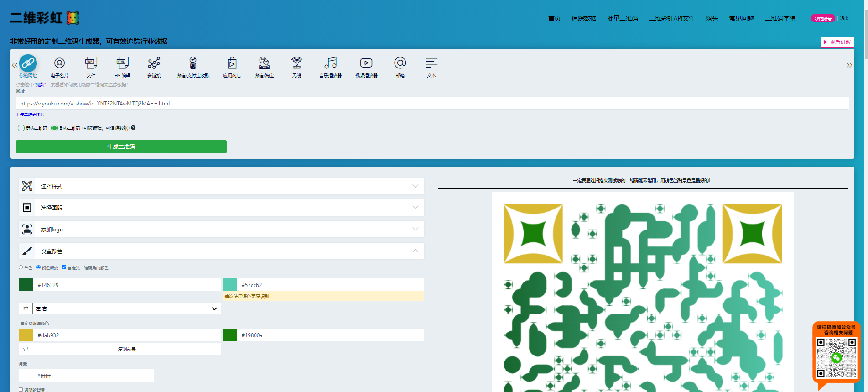The height and width of the screenshot is (392, 868).
Task: Click the 网址 URL input field
Action: [x=432, y=103]
